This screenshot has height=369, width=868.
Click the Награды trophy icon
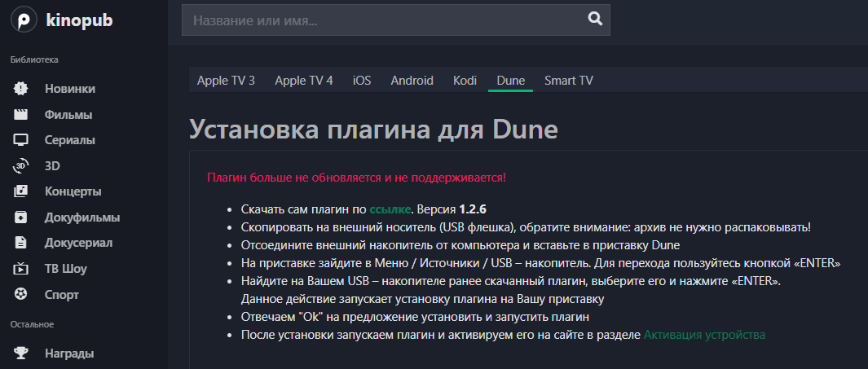click(x=20, y=353)
